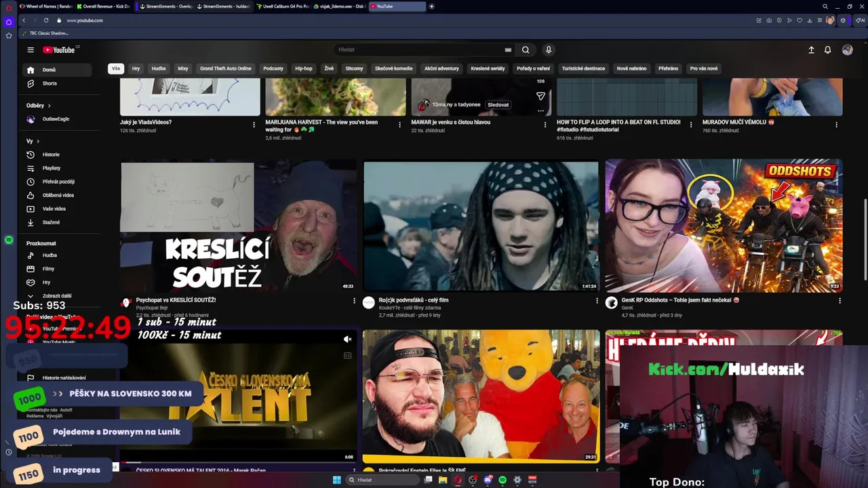Expand the Odběry section
868x488 pixels.
coord(39,106)
